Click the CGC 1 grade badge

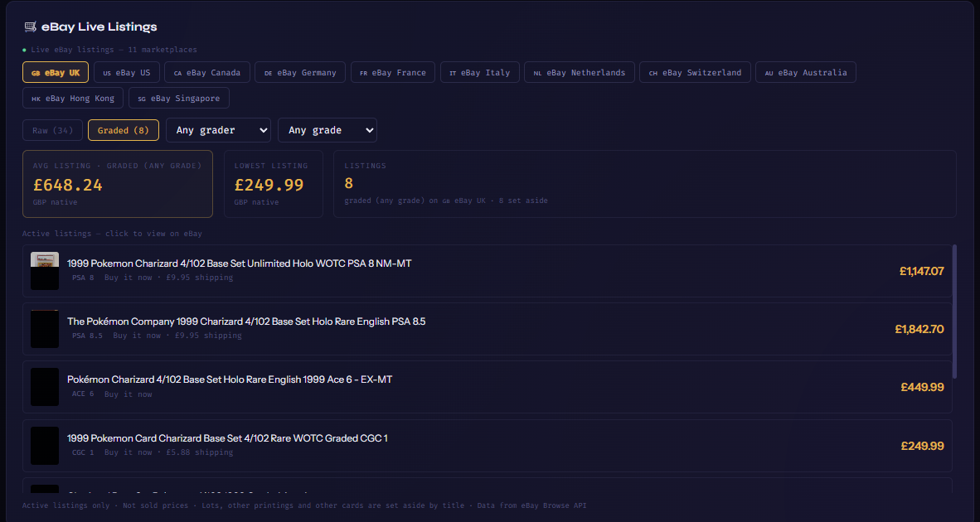[83, 452]
